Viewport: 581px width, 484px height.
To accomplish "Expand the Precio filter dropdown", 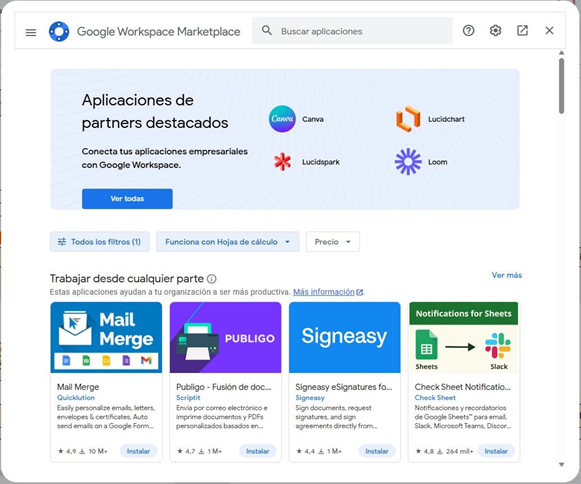I will (x=333, y=242).
